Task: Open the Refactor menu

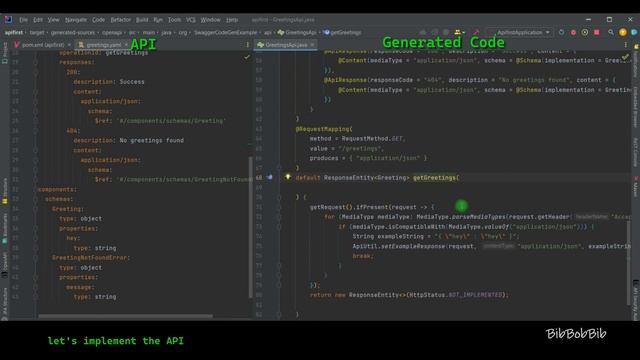Action: pyautogui.click(x=121, y=20)
